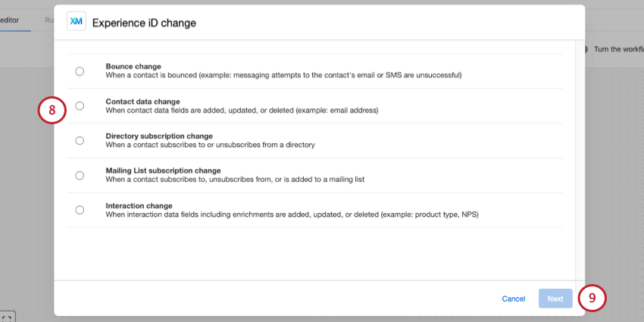Select the Contact data change radio button
This screenshot has height=322, width=644.
[80, 106]
